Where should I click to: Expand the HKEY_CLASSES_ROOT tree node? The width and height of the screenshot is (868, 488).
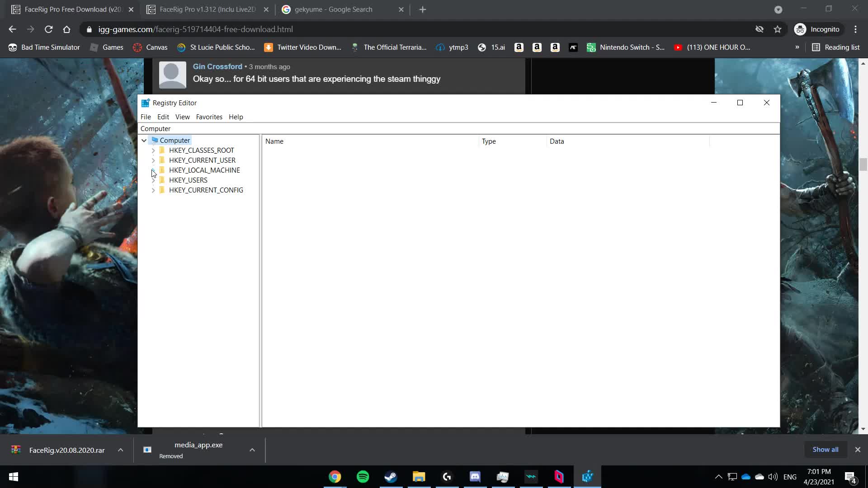point(153,150)
